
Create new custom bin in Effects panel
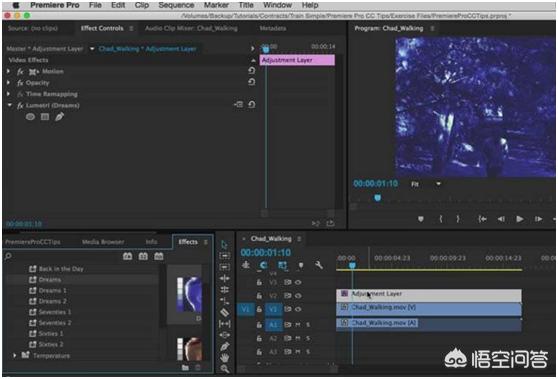coord(185,368)
